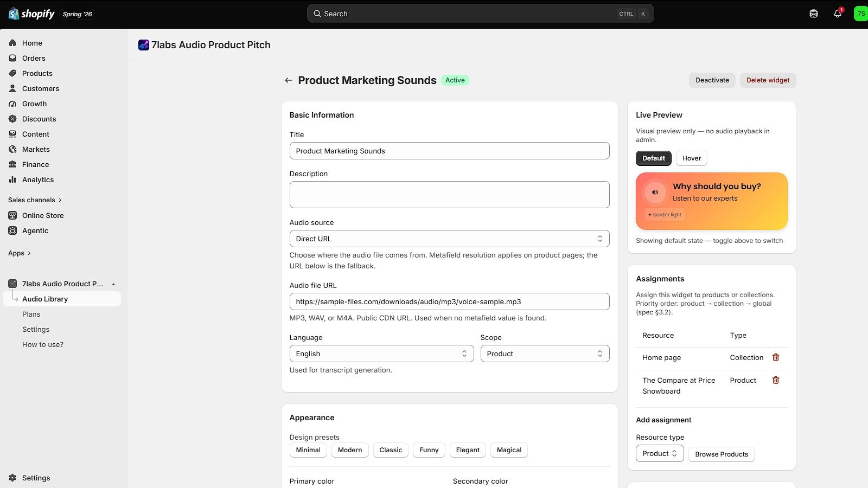Expand Sales channels section

pos(35,200)
